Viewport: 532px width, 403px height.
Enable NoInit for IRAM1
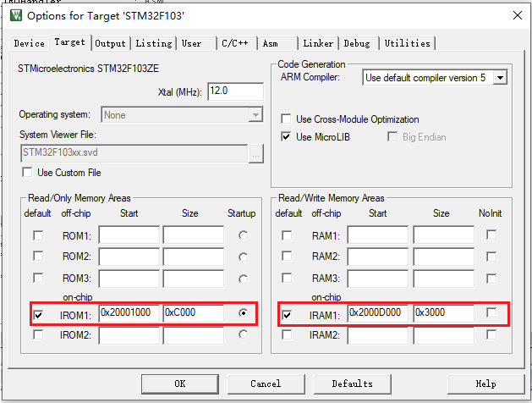[491, 312]
